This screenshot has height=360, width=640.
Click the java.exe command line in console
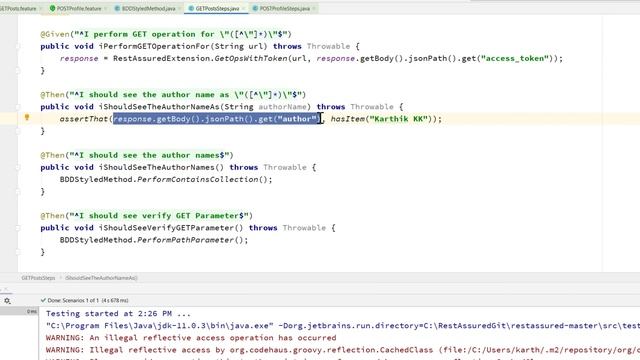click(x=342, y=326)
